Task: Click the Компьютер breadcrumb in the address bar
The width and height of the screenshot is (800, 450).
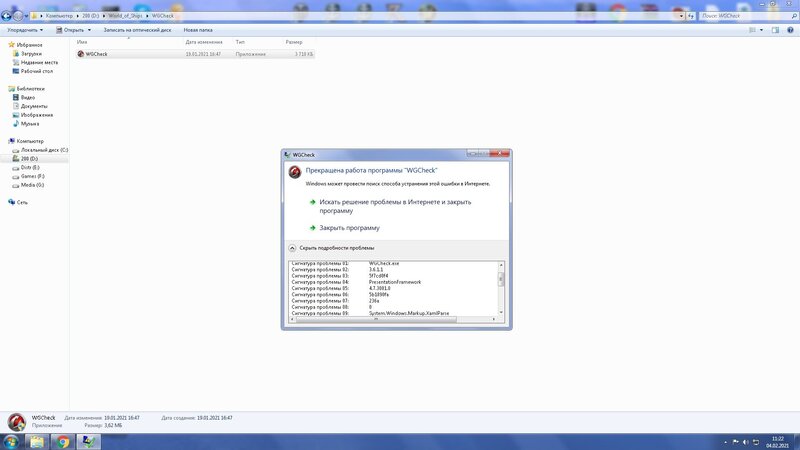Action: pyautogui.click(x=59, y=16)
